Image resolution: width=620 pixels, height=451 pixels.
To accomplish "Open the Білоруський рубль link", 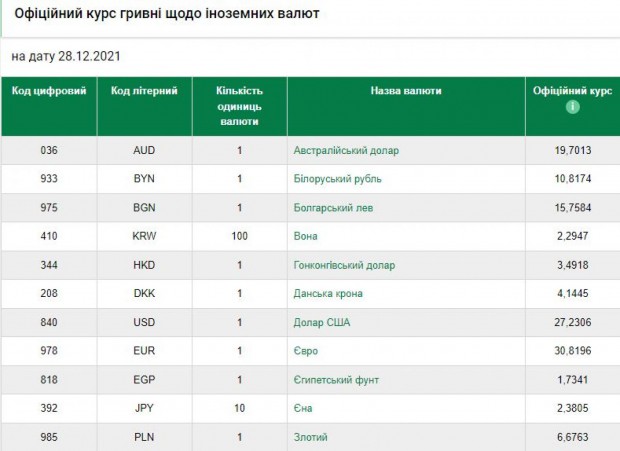I will tap(338, 180).
